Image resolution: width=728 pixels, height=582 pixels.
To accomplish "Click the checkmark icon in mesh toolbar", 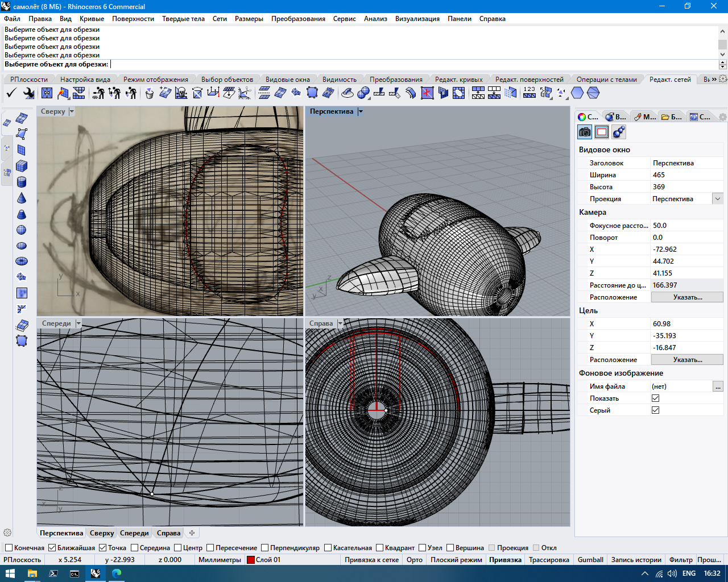I will pyautogui.click(x=11, y=93).
